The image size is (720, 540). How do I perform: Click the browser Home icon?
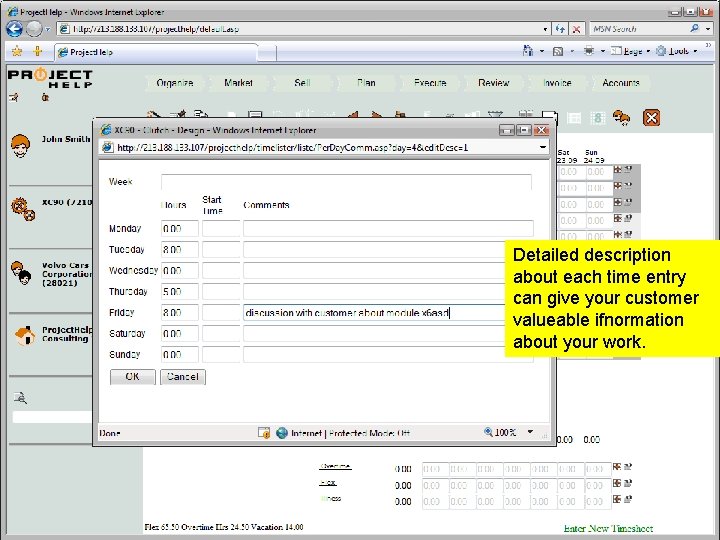click(528, 51)
